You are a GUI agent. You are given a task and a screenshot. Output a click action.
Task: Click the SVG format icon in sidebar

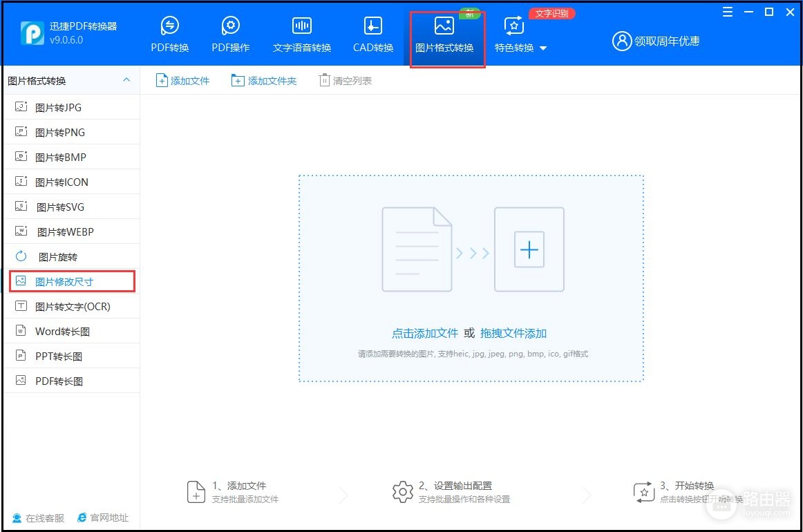coord(21,206)
